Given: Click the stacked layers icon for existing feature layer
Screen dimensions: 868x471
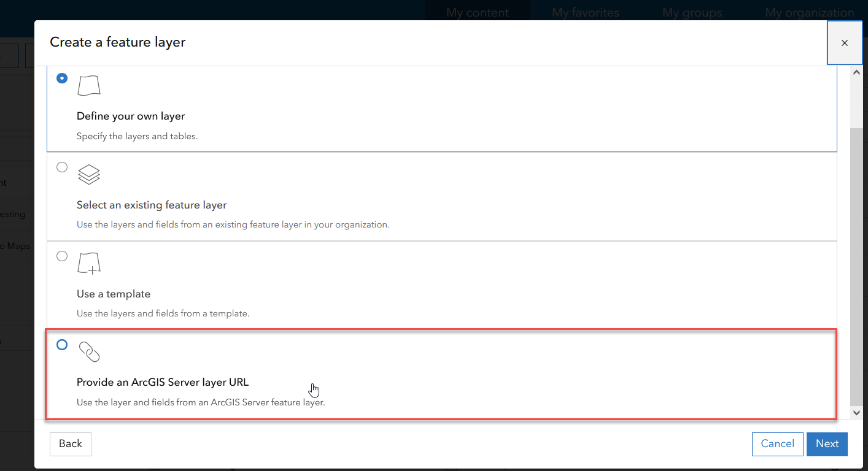Looking at the screenshot, I should pyautogui.click(x=89, y=174).
